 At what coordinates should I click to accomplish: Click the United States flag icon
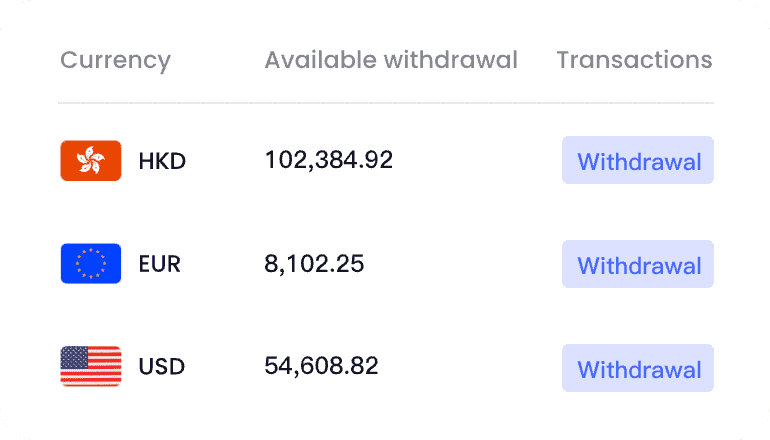click(x=91, y=366)
